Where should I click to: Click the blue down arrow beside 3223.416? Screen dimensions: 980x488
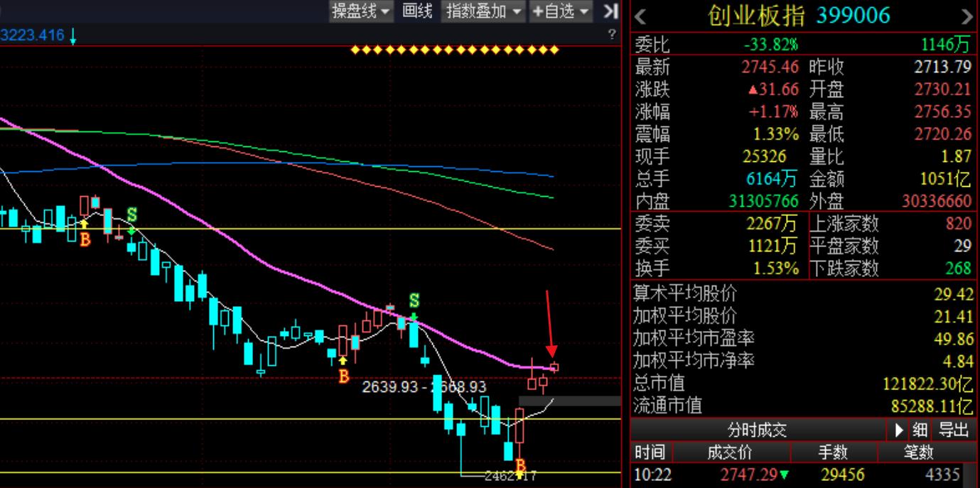coord(73,35)
